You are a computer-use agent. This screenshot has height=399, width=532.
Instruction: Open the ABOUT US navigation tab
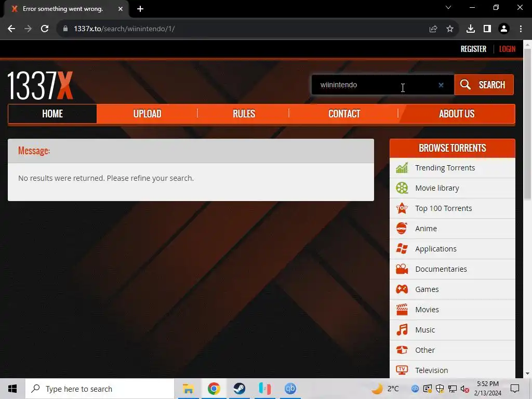(457, 114)
